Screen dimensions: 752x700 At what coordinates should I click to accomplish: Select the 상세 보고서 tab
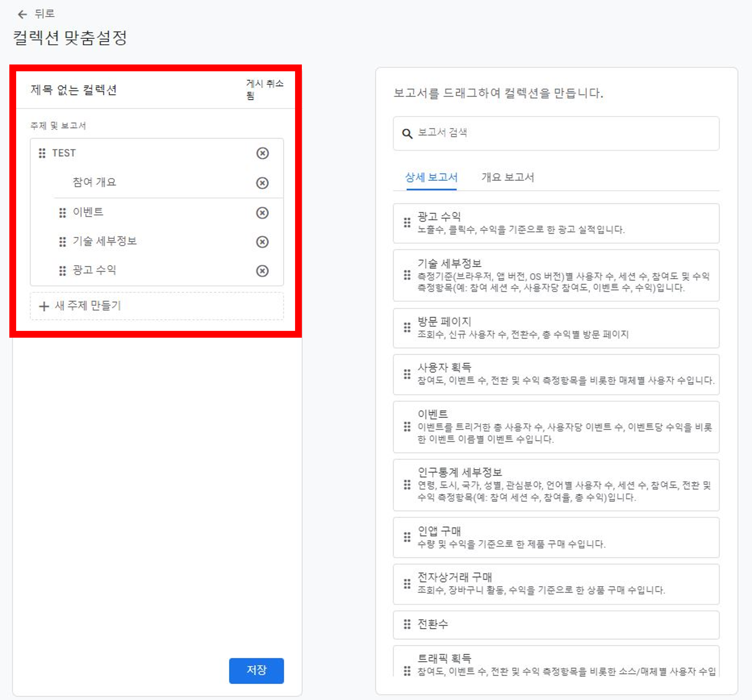[x=431, y=177]
